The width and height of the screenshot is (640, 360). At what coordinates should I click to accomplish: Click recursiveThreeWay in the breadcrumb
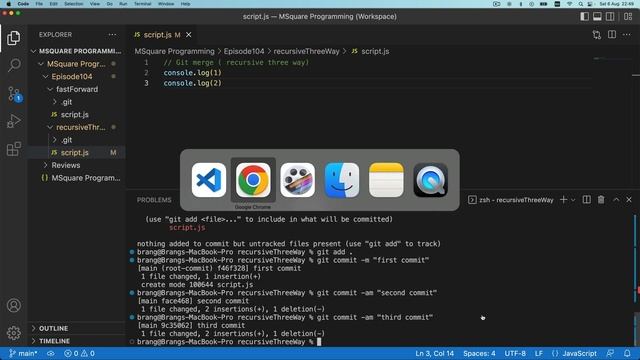(x=306, y=51)
